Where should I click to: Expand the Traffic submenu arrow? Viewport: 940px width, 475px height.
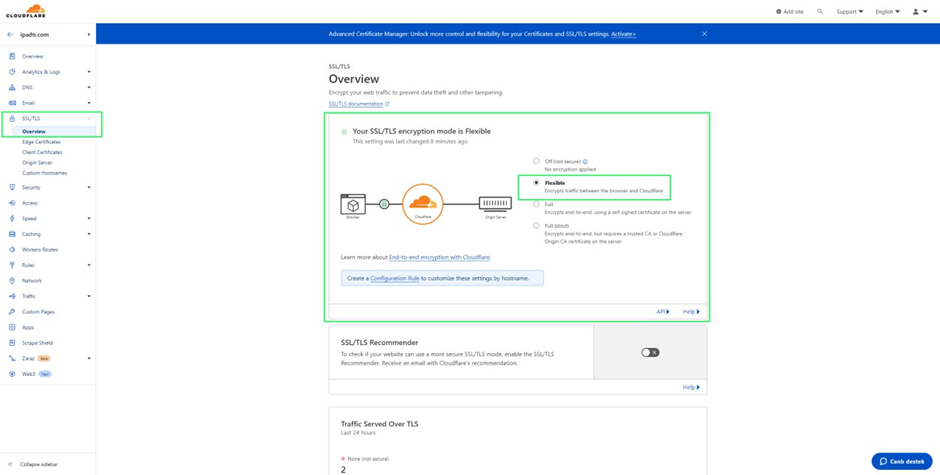click(x=89, y=296)
